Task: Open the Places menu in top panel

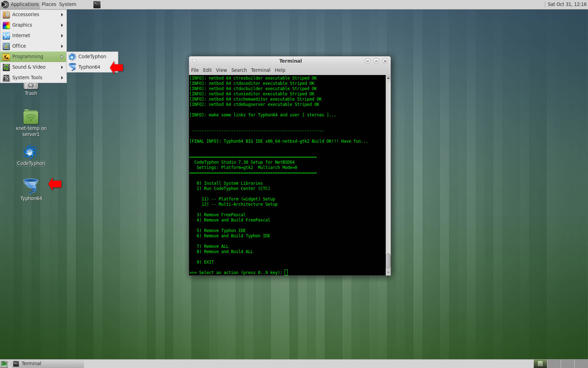Action: (49, 4)
